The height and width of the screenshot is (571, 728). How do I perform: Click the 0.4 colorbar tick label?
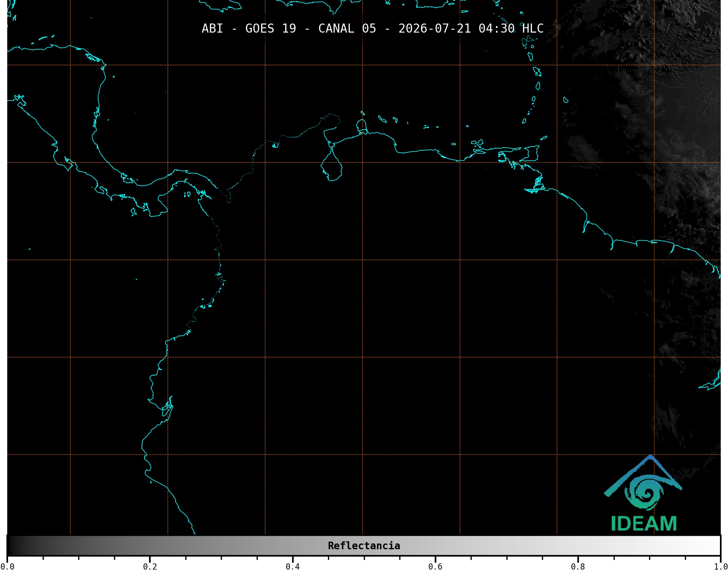pyautogui.click(x=293, y=567)
